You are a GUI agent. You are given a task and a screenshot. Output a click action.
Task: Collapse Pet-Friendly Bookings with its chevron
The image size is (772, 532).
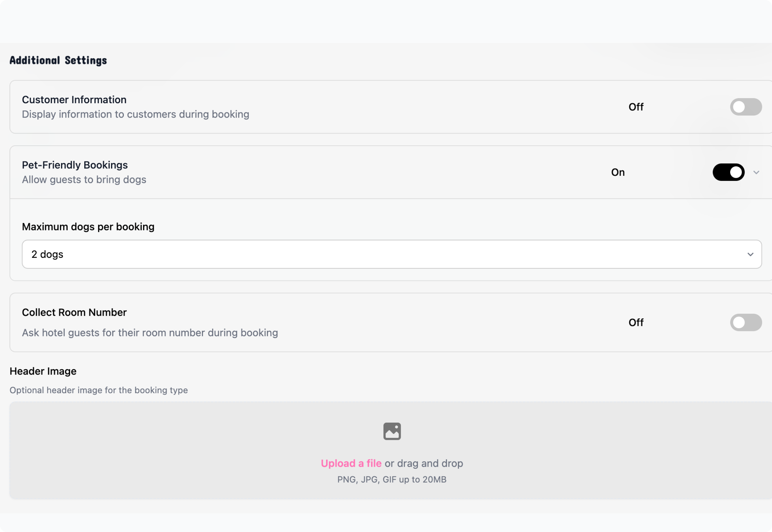click(x=756, y=172)
